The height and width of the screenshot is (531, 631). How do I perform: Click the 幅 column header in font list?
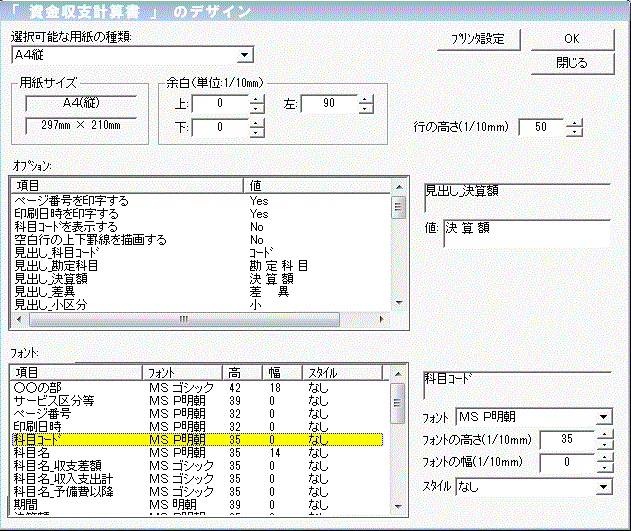282,373
